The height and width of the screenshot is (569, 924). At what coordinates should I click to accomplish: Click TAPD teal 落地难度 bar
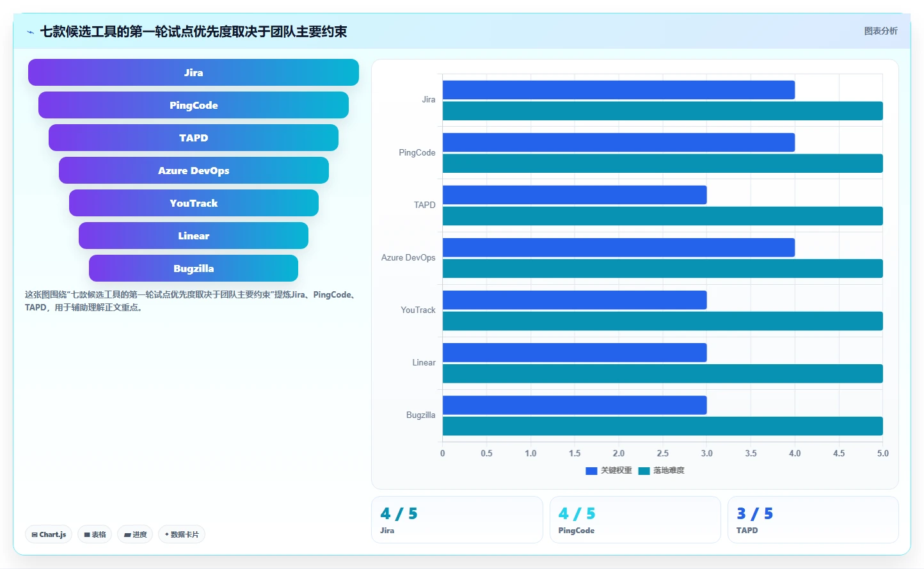[663, 216]
